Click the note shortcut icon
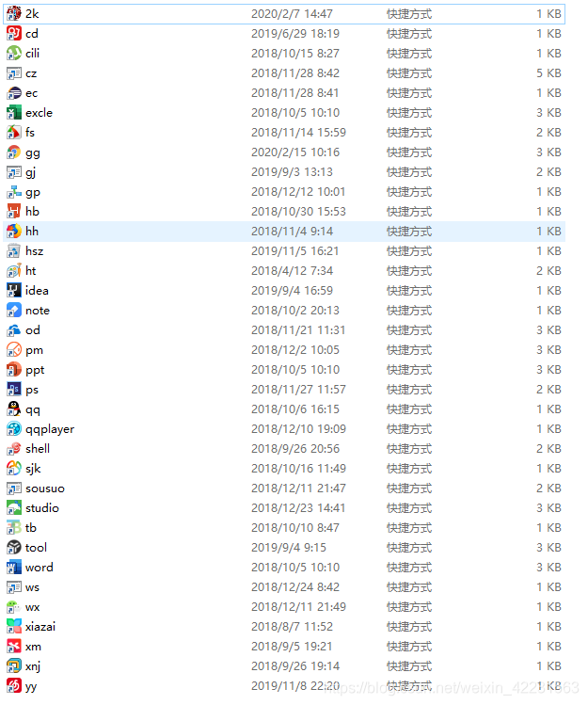Screen dimensions: 588x705 tap(14, 311)
